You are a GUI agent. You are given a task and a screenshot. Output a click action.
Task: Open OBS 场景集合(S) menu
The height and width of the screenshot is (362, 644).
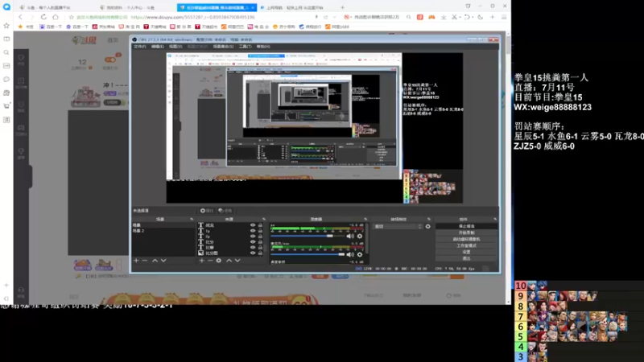pos(224,47)
